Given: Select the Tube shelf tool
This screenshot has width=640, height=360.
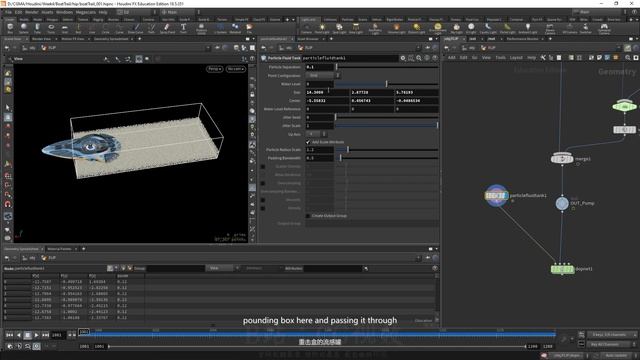Looking at the screenshot, I should point(37,28).
